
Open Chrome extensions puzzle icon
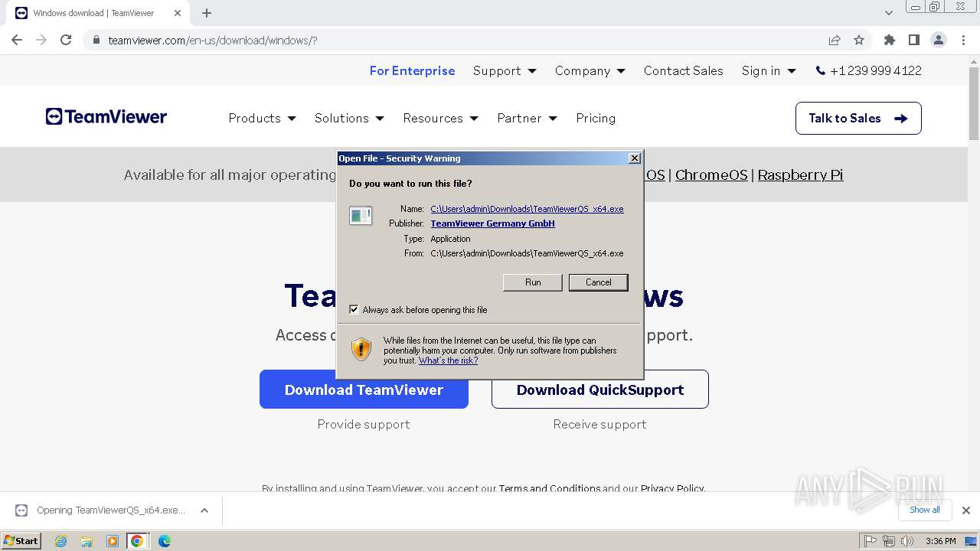[889, 40]
